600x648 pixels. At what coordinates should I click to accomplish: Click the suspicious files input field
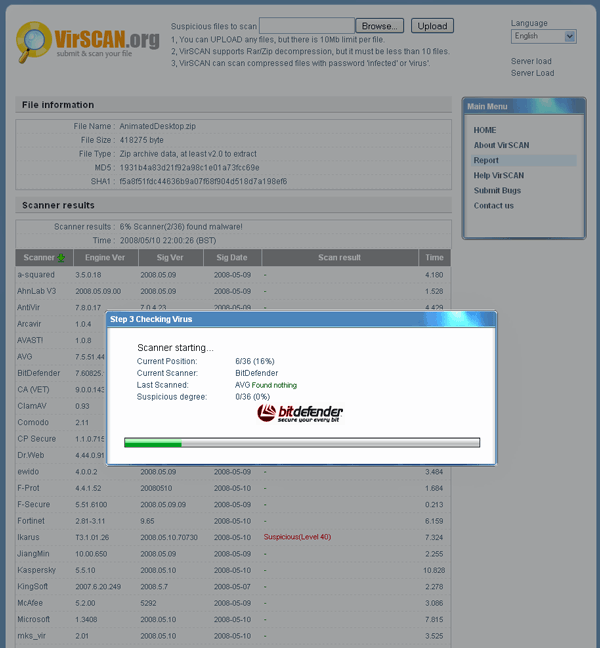tap(307, 26)
